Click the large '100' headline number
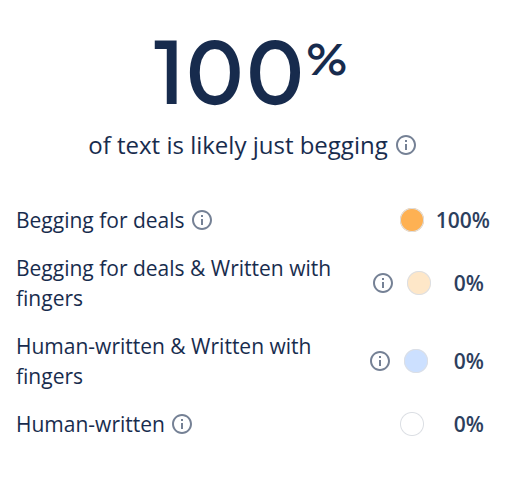 (228, 72)
